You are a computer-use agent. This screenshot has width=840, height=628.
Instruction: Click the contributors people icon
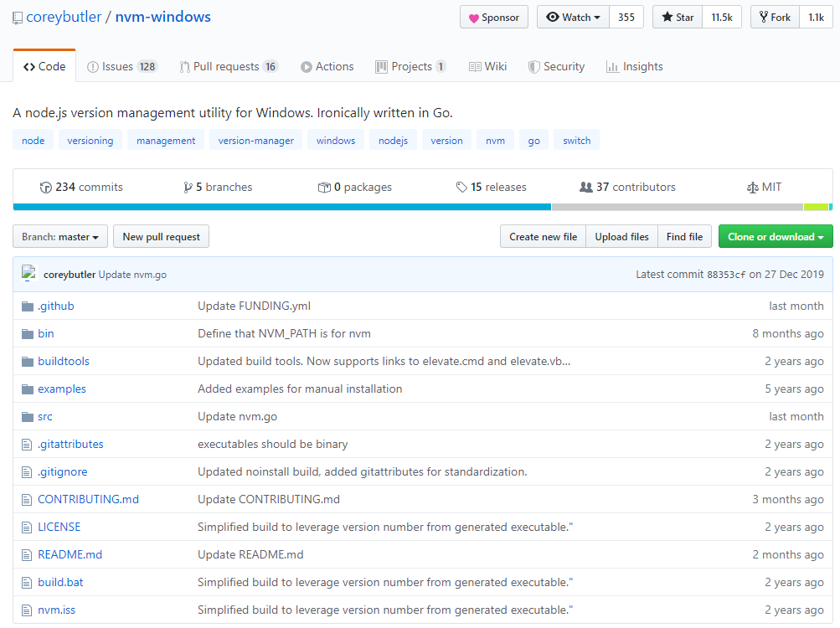[x=586, y=187]
